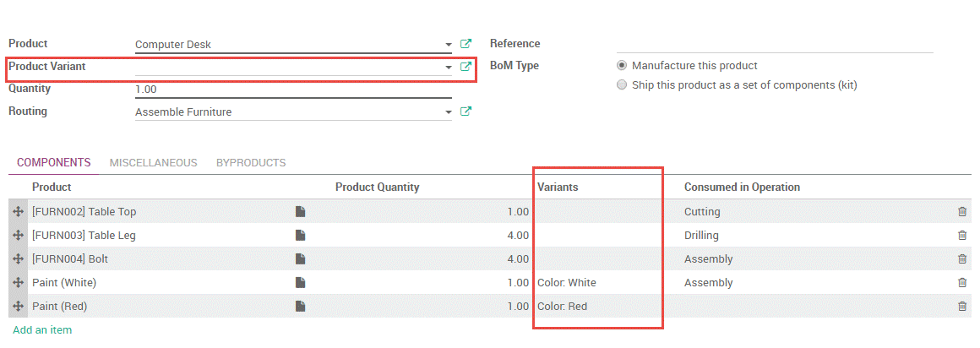The height and width of the screenshot is (348, 980).
Task: Open external link for Assemble Furniture routing
Action: (465, 111)
